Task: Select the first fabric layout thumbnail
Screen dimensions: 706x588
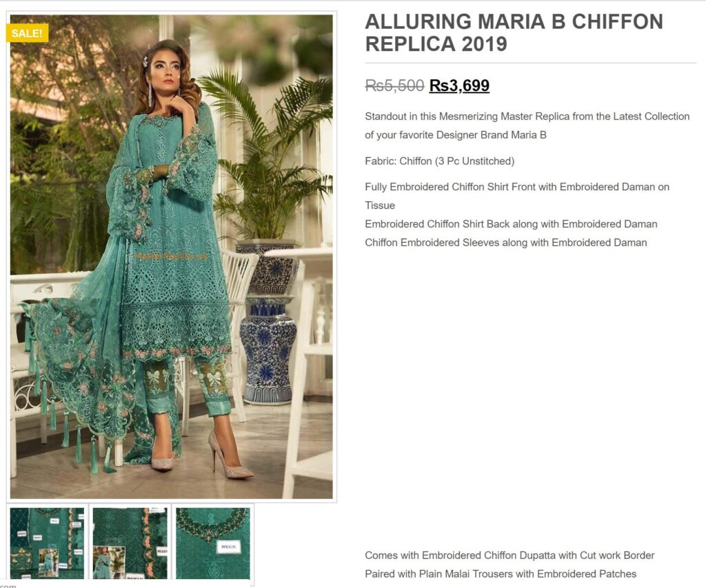Action: pos(48,543)
